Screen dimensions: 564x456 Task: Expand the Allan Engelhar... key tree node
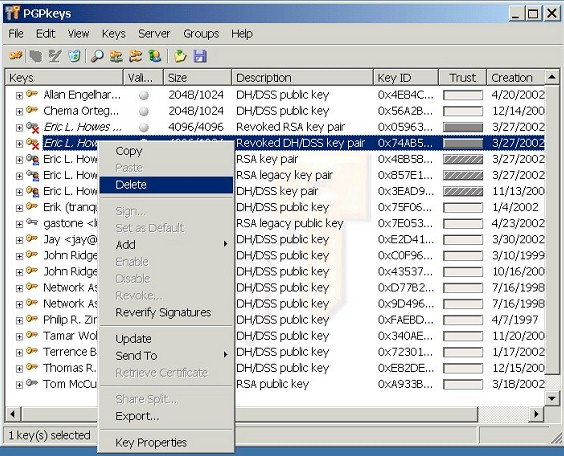coord(19,96)
